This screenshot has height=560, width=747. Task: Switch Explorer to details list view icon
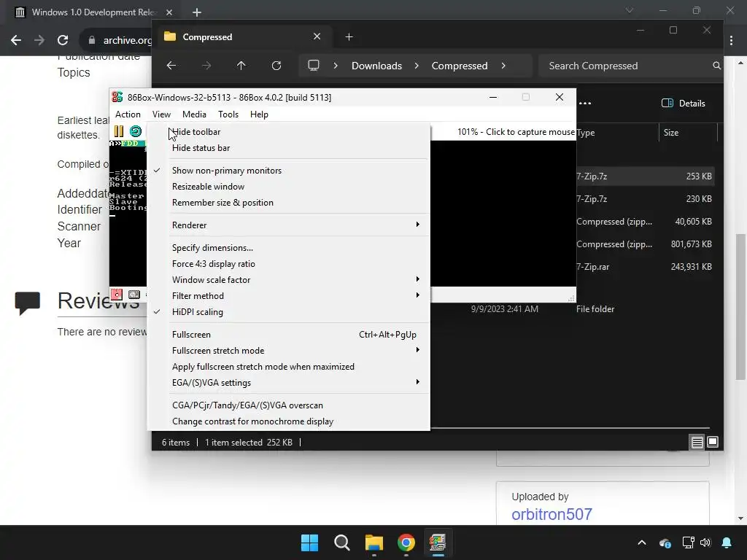click(x=697, y=443)
